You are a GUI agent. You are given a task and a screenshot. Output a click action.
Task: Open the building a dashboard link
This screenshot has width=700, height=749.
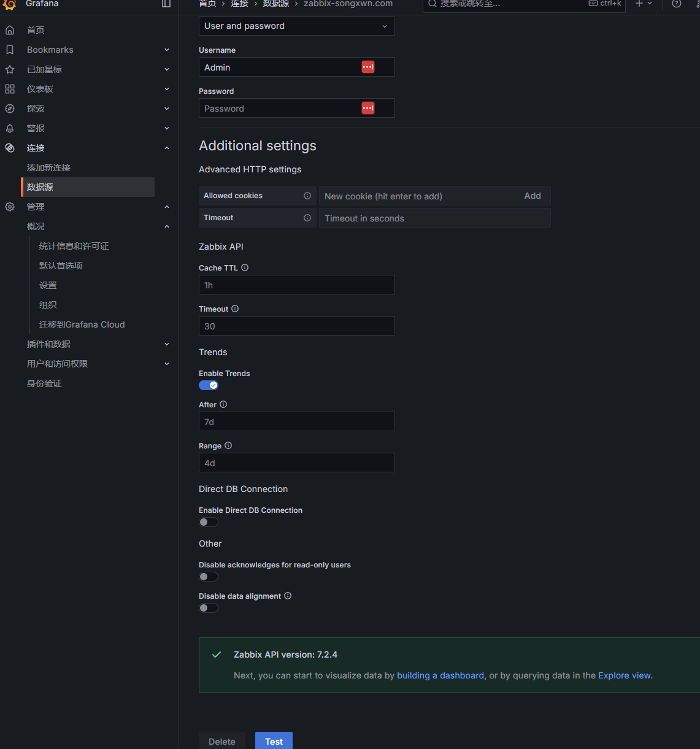click(440, 675)
